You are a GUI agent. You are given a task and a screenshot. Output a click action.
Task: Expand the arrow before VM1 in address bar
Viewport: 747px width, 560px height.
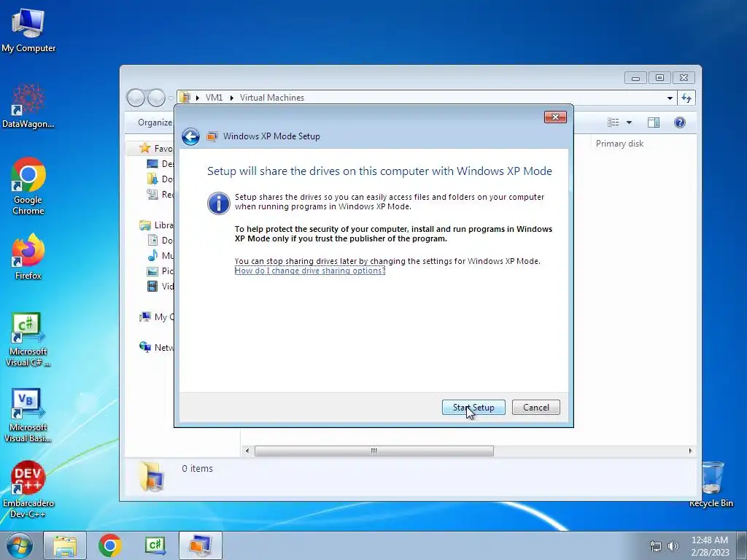(197, 98)
